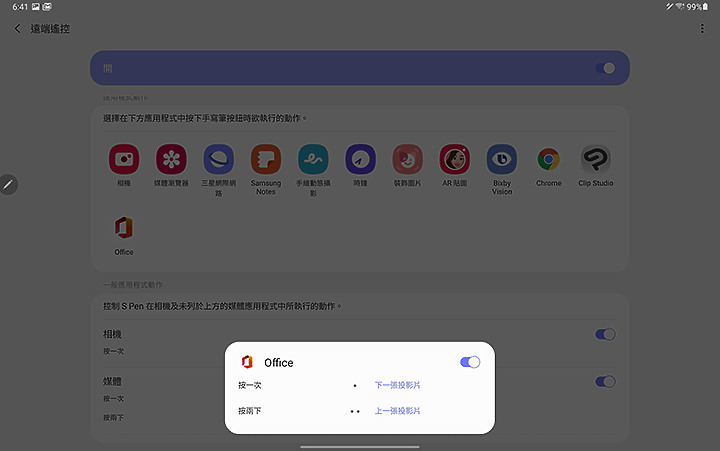Toggle the main 開 remote control switch

(x=605, y=68)
